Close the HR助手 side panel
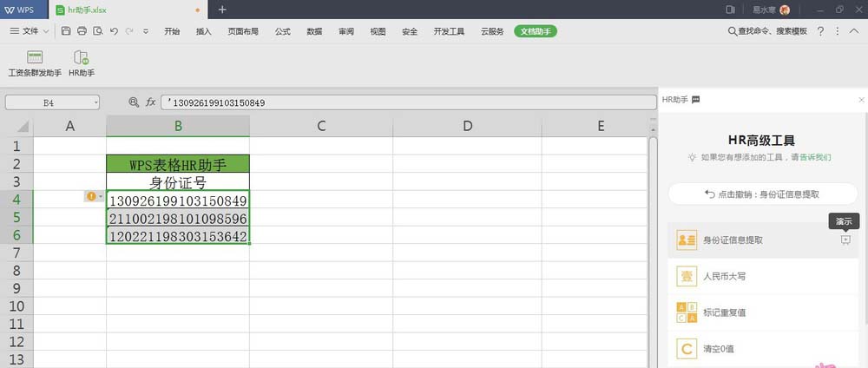Viewport: 868px width, 368px height. [x=861, y=100]
